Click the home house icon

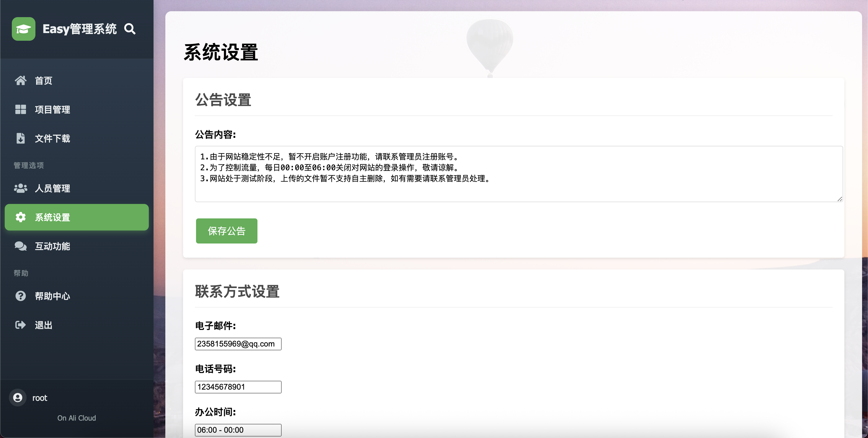[x=21, y=81]
